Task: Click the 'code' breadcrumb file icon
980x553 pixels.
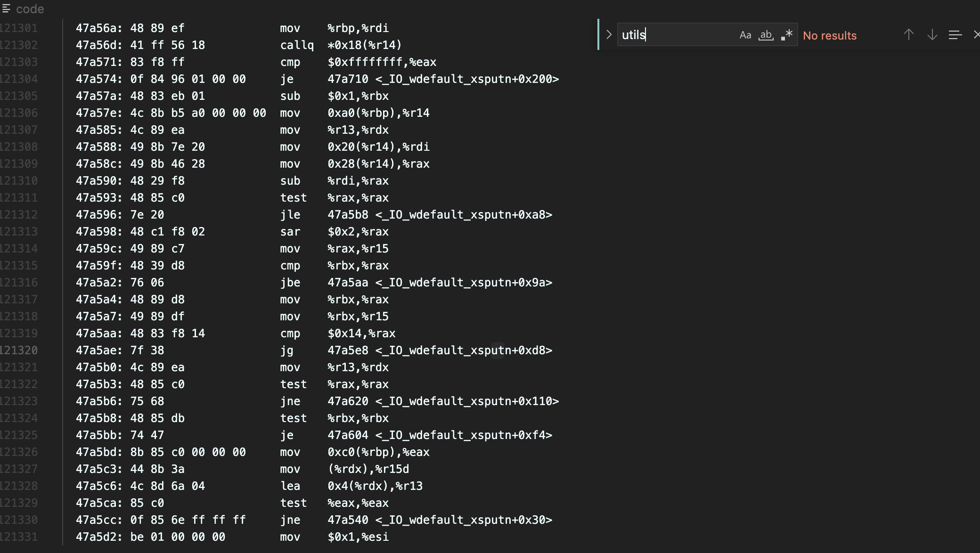Action: click(x=6, y=8)
